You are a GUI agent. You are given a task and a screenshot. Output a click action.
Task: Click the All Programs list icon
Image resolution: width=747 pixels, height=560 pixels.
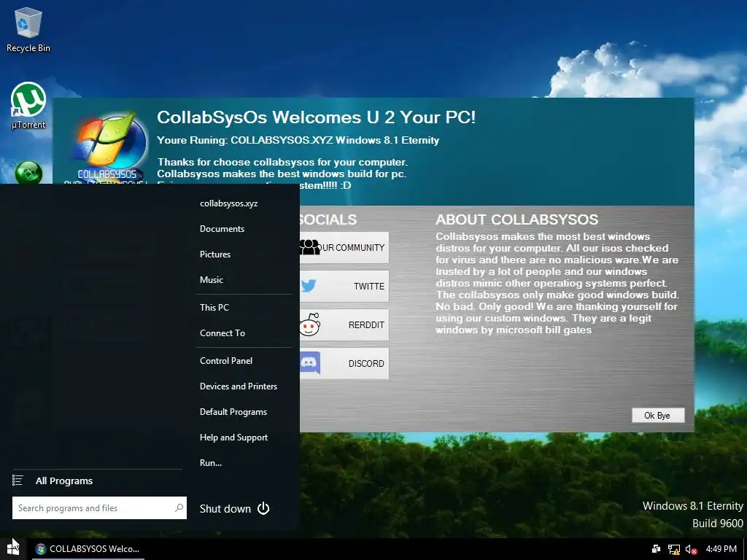point(18,481)
